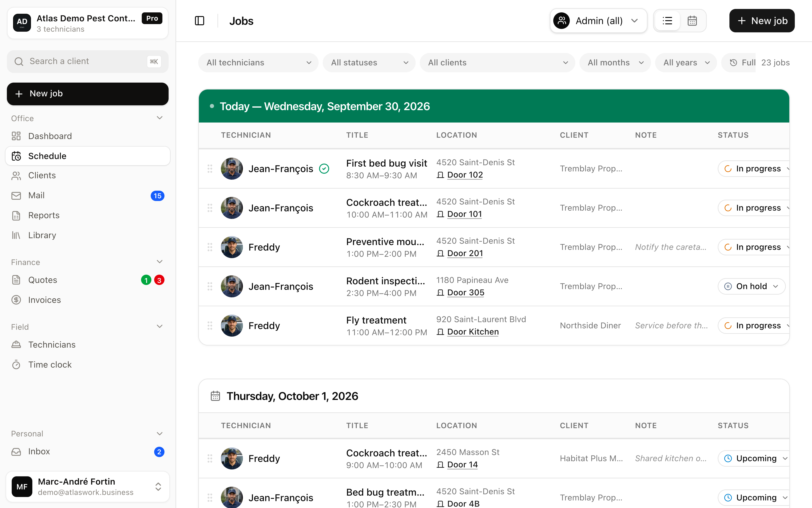Open Upcoming status for Bed bug treatment
The image size is (812, 508).
pyautogui.click(x=754, y=498)
